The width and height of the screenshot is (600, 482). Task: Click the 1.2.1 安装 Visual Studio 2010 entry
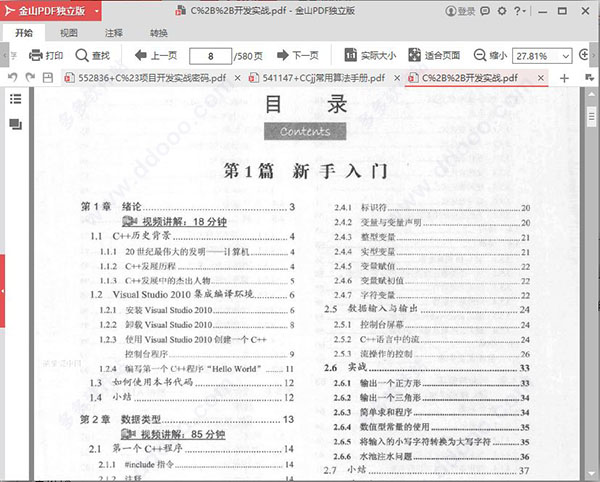point(197,310)
